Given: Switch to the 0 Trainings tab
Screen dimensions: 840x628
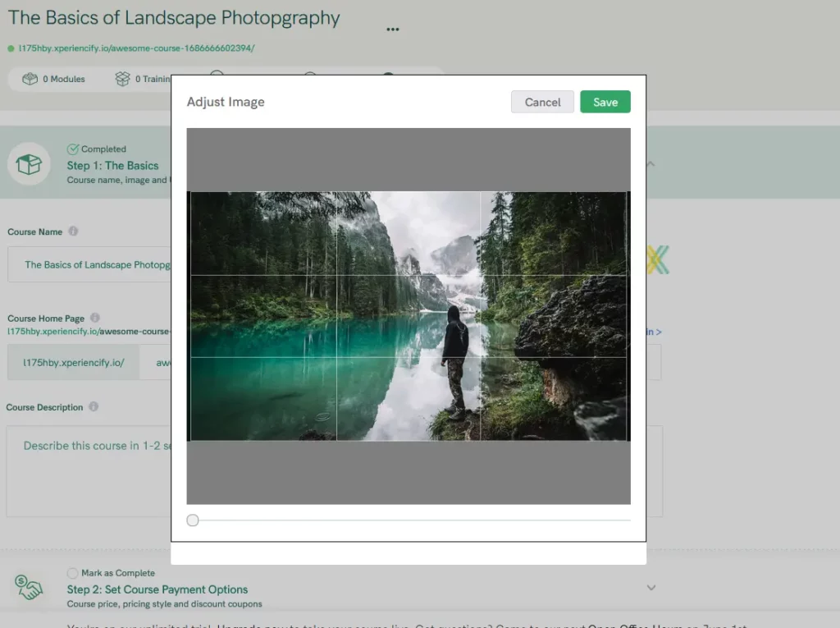Looking at the screenshot, I should pos(146,79).
